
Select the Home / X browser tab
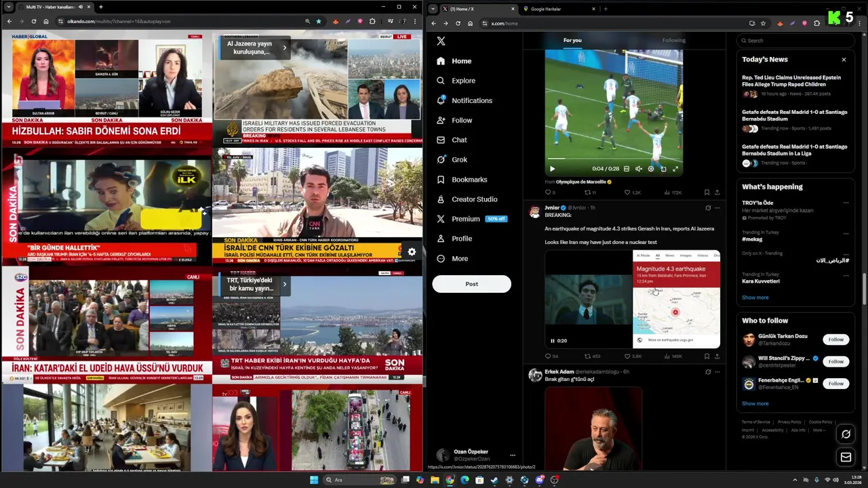point(478,9)
